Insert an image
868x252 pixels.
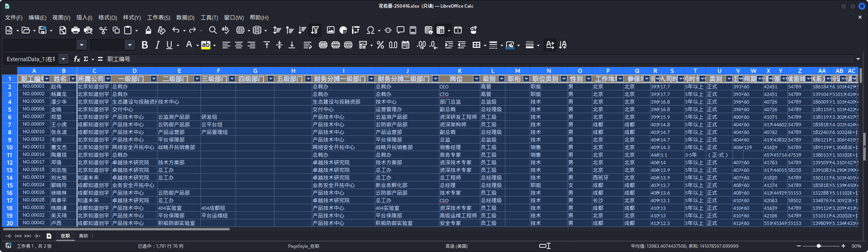pyautogui.click(x=331, y=30)
